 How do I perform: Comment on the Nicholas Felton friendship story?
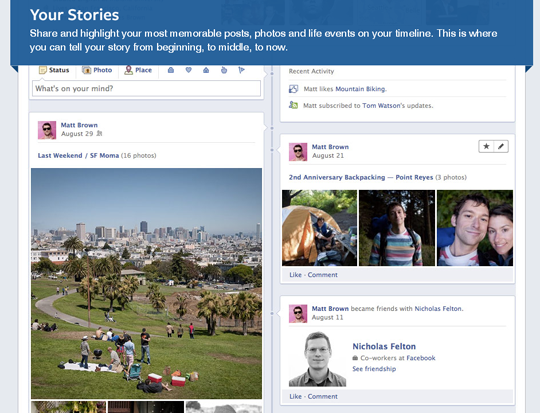point(322,396)
